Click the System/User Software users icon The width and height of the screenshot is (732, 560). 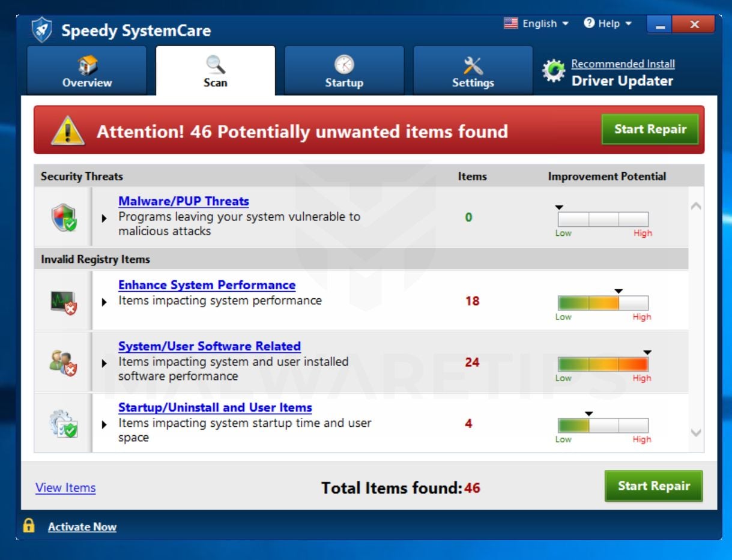(62, 361)
